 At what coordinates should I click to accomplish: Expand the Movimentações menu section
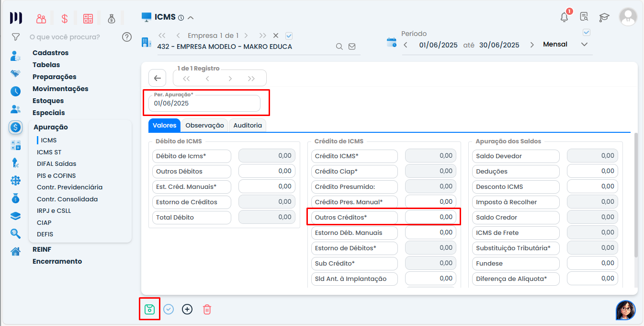click(60, 89)
